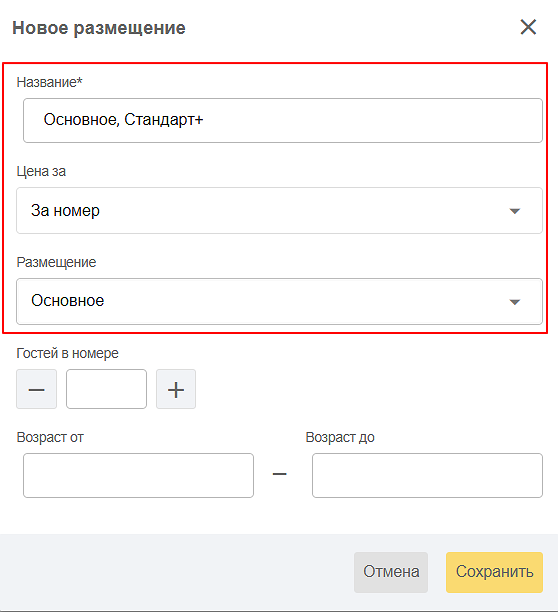Click the Возраст до input field
This screenshot has height=612, width=558.
point(427,475)
